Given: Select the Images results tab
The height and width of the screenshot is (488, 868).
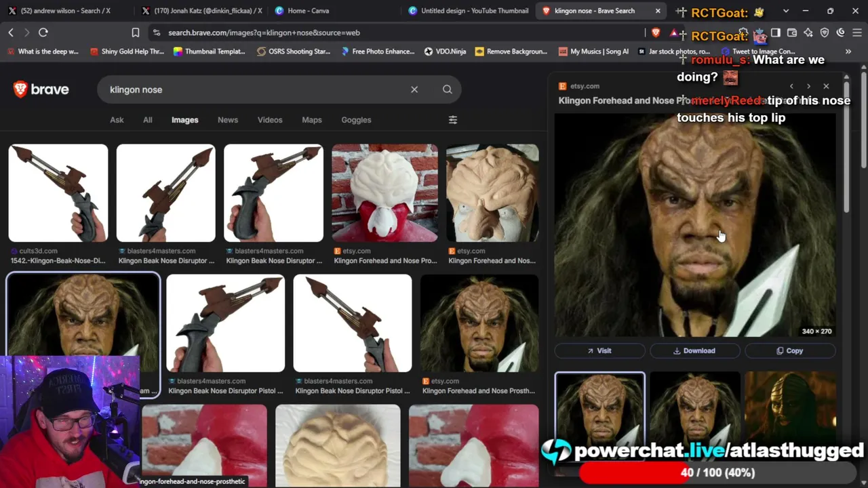Looking at the screenshot, I should tap(185, 120).
